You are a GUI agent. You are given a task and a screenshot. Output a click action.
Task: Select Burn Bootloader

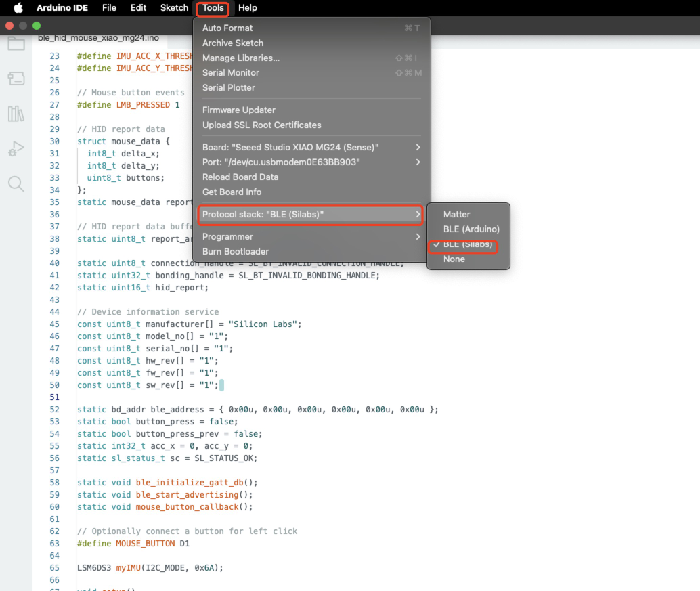point(311,252)
